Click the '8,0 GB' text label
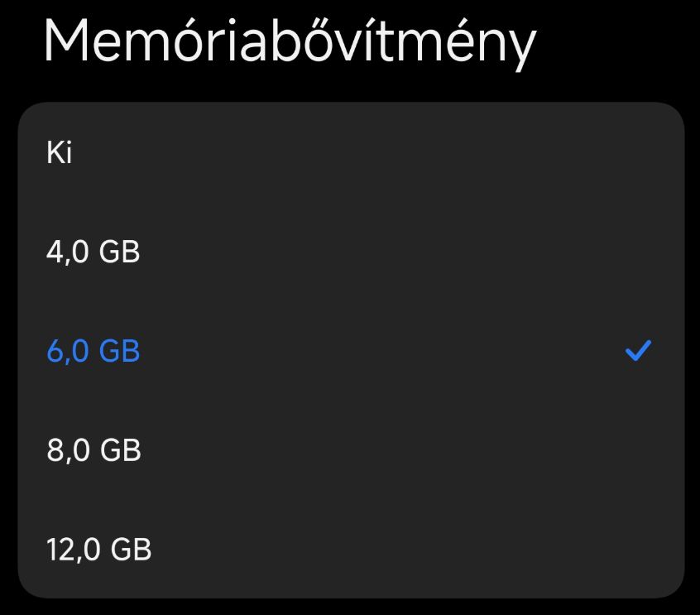This screenshot has width=700, height=615. click(93, 450)
